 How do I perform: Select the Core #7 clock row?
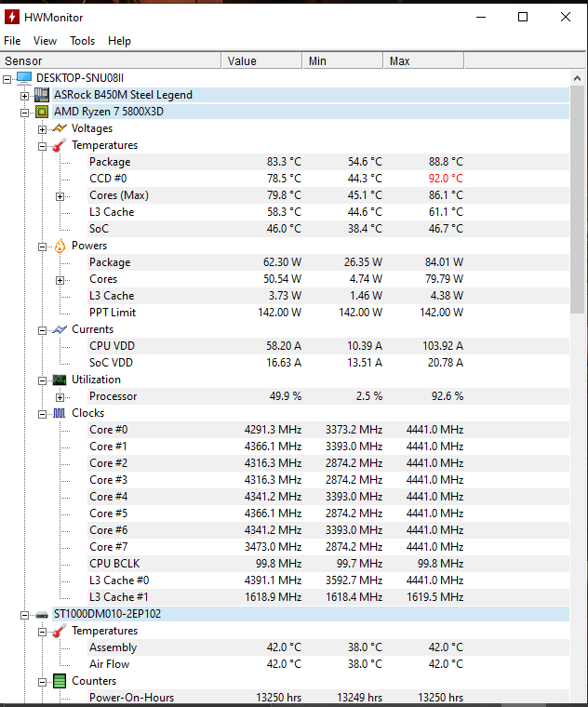[328, 547]
